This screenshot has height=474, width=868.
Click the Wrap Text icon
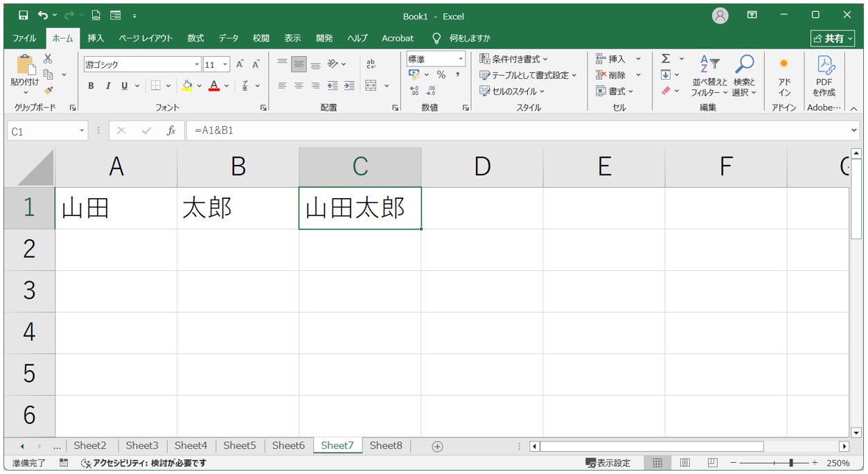(371, 64)
